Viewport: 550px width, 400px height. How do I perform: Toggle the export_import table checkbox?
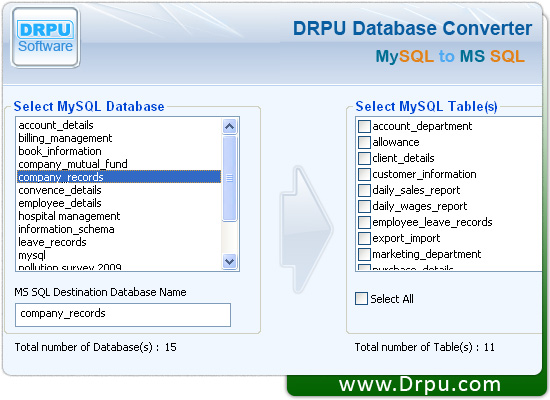click(364, 238)
